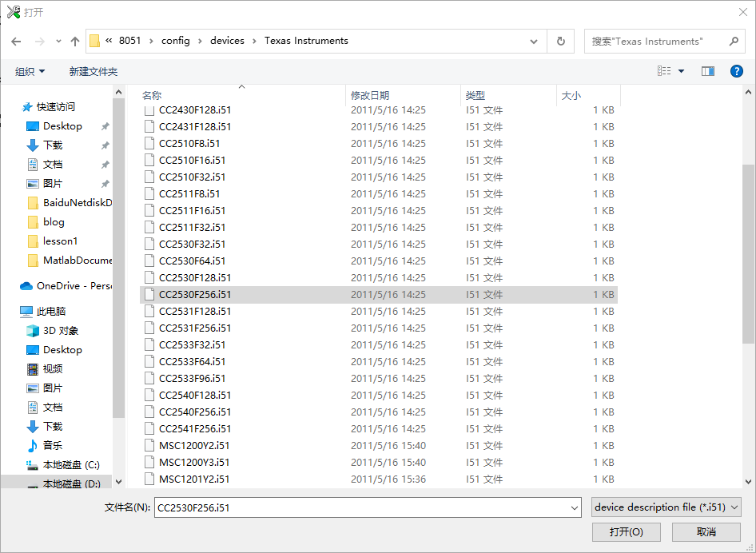
Task: Open pinned Desktop under quick access
Action: point(62,125)
